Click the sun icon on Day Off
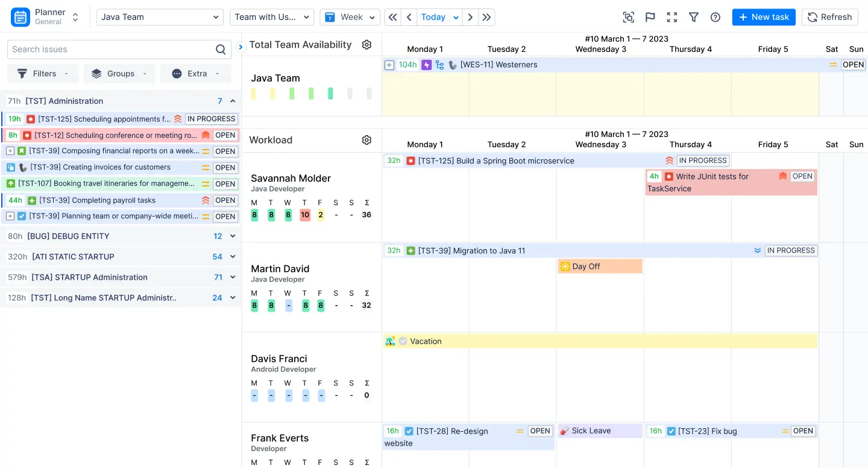Screen dimensions: 868x468 [x=565, y=267]
